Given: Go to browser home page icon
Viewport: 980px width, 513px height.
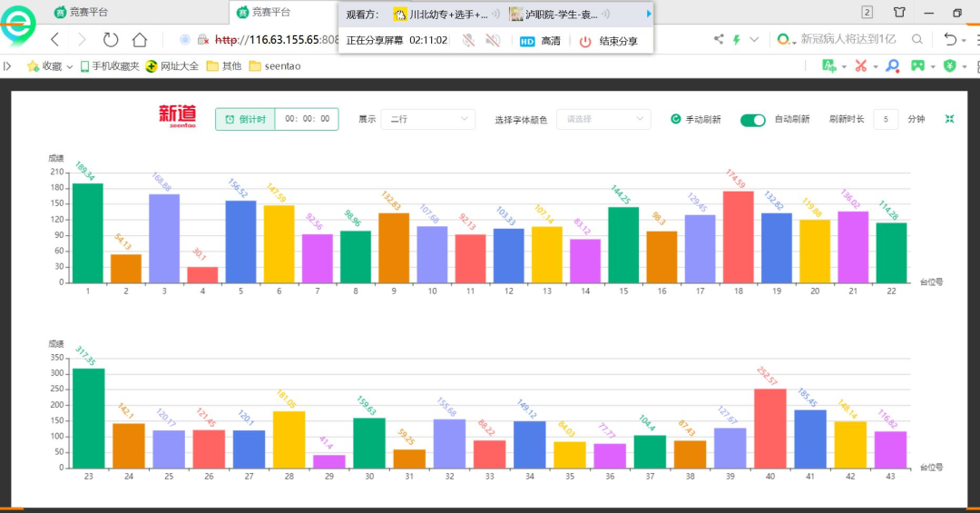Looking at the screenshot, I should (140, 39).
